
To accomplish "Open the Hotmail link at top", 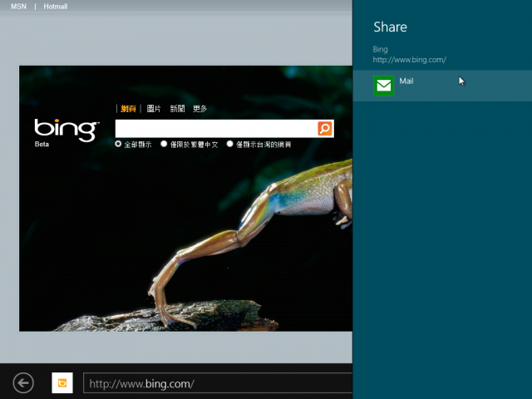I will [x=56, y=7].
